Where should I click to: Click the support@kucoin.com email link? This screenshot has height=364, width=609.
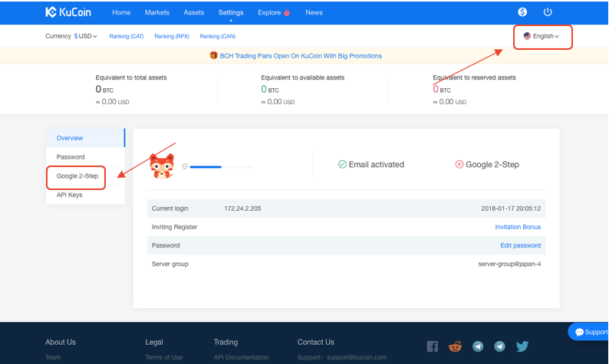click(356, 357)
